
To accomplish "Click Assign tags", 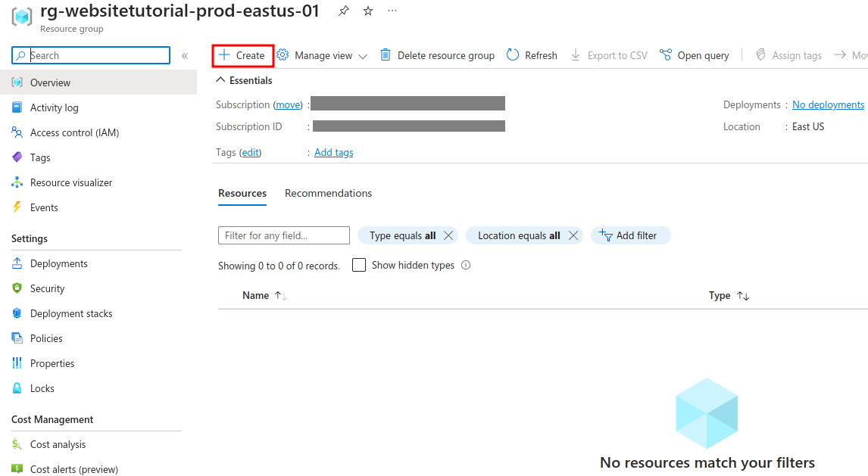I will click(788, 55).
